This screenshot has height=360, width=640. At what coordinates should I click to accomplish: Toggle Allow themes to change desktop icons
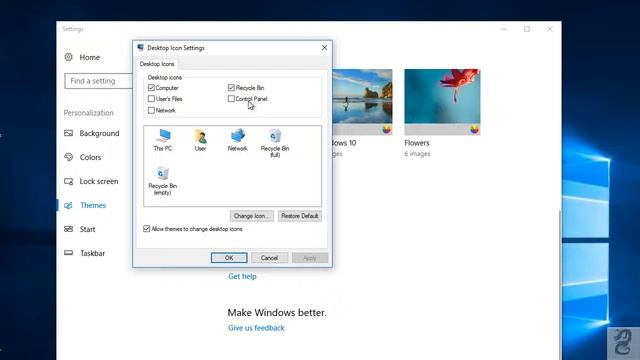pos(147,229)
